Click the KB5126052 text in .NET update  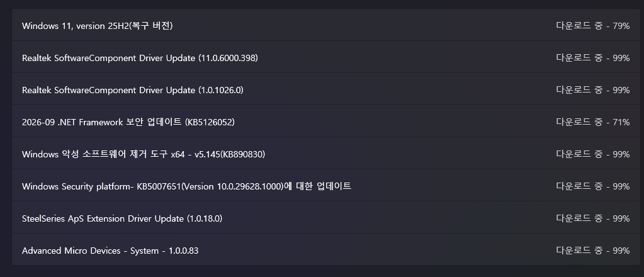pos(210,122)
